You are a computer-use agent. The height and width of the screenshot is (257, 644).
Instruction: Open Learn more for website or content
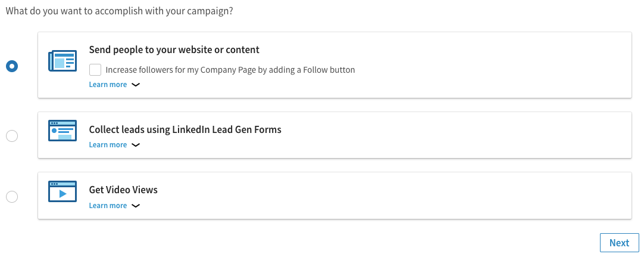pos(108,84)
